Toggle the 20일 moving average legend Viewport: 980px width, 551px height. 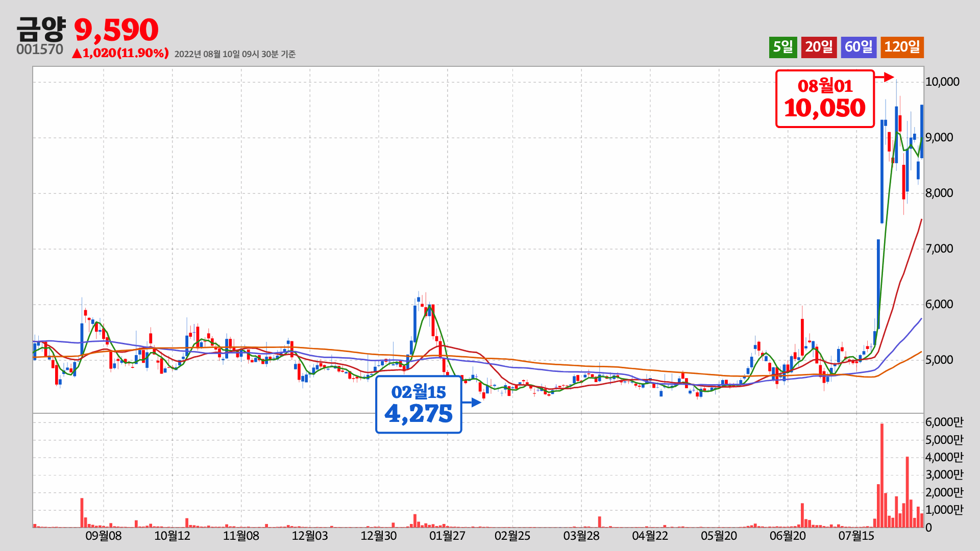819,47
